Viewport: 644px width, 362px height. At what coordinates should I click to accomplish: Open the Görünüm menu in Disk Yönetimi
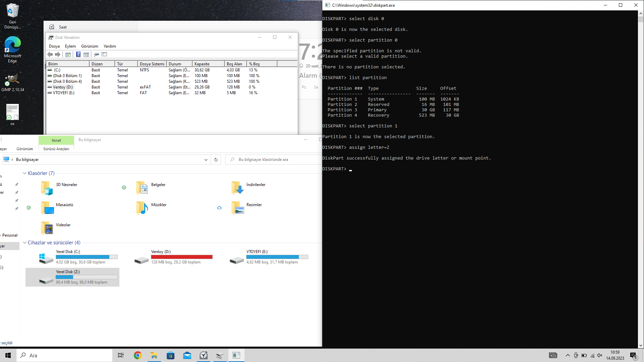90,46
